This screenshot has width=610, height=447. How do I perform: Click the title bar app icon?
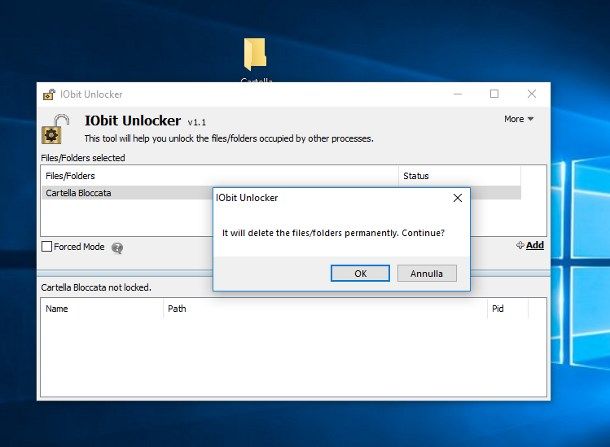pyautogui.click(x=49, y=95)
